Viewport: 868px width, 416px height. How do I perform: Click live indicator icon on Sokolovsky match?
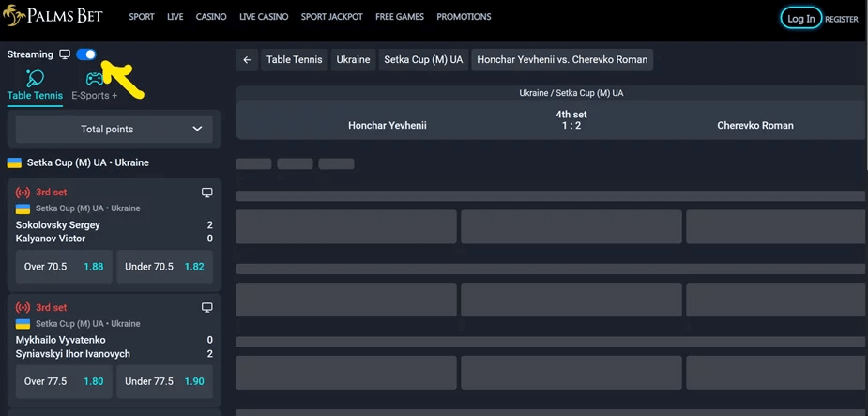coord(23,193)
